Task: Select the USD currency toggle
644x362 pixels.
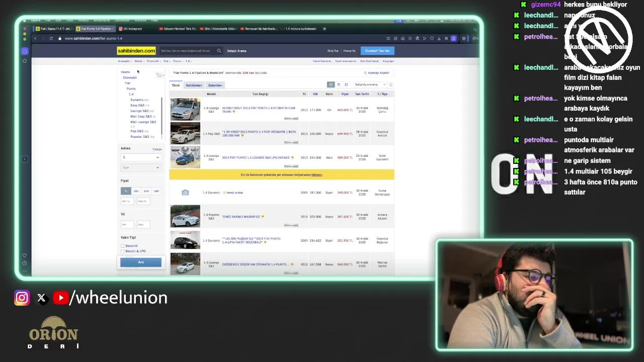Action: tap(136, 191)
